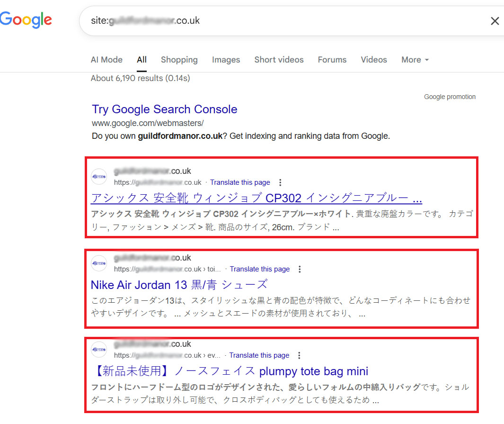Open the AI Mode tab
This screenshot has height=424, width=504.
pos(106,60)
